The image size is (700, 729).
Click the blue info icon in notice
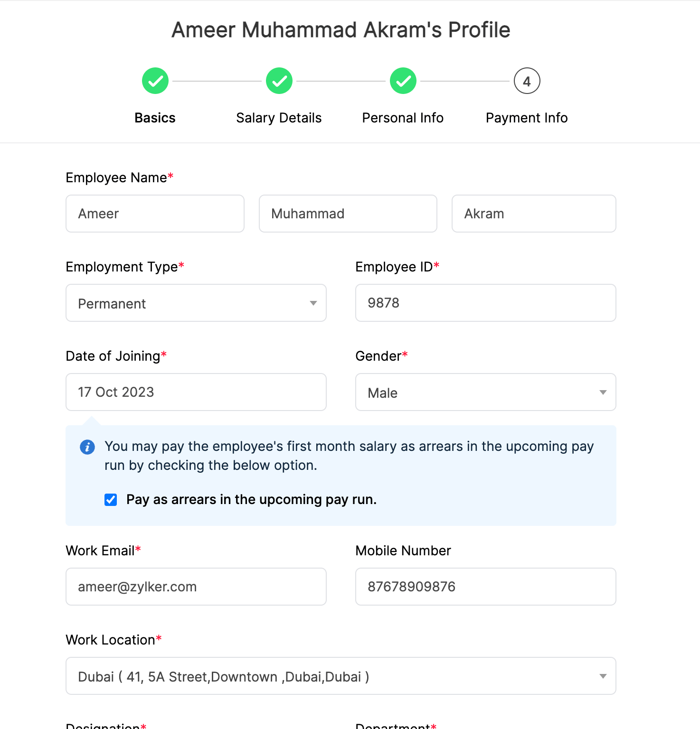(x=87, y=447)
